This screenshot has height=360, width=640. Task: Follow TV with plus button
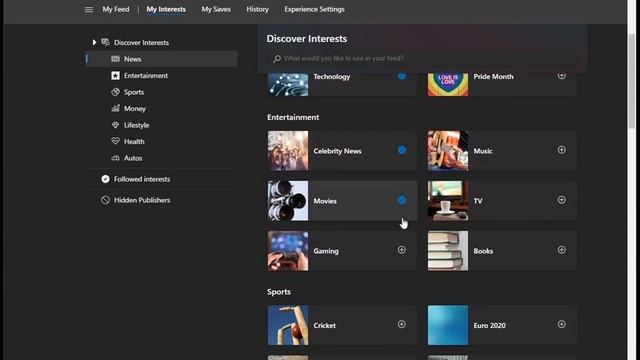tap(562, 200)
